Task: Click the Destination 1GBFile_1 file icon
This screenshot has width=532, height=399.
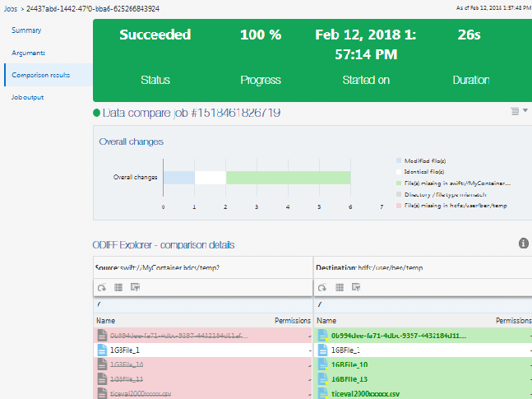Action: pyautogui.click(x=322, y=350)
